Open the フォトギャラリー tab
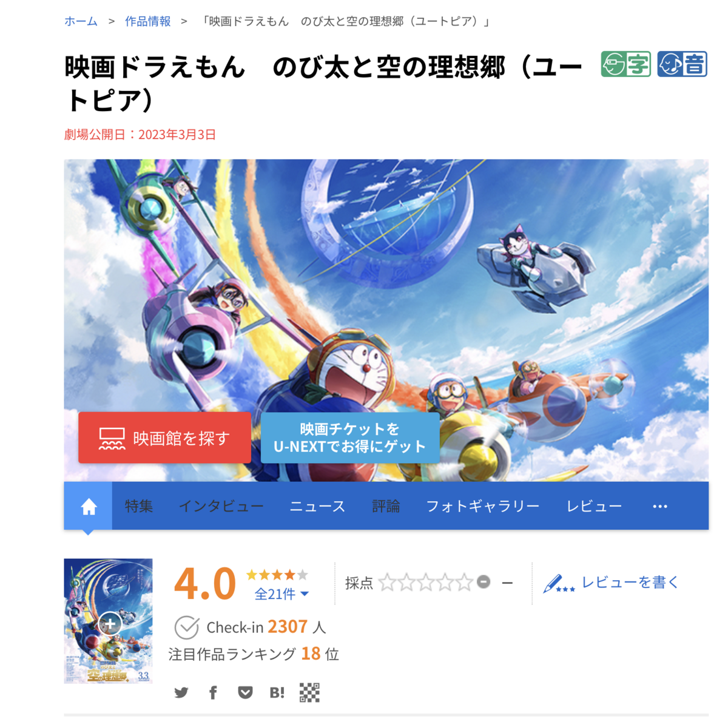728x727 pixels. tap(483, 506)
